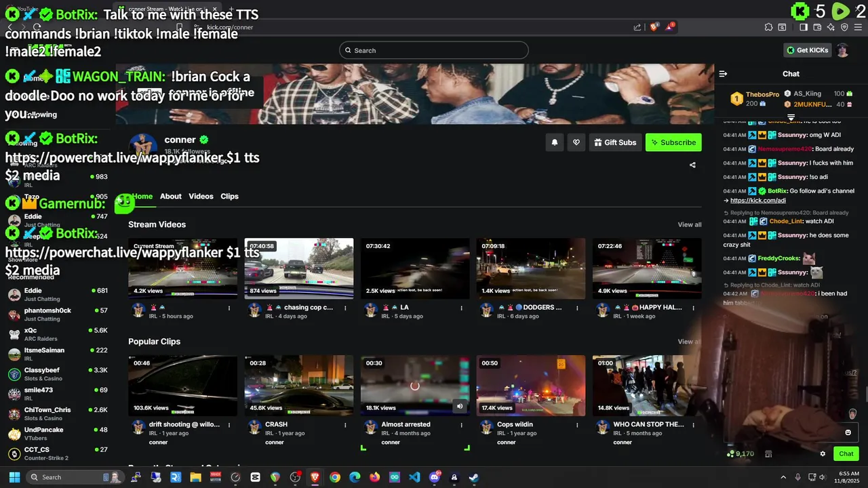Toggle mute on the Almost arrested clip
This screenshot has width=868, height=488.
tap(460, 407)
